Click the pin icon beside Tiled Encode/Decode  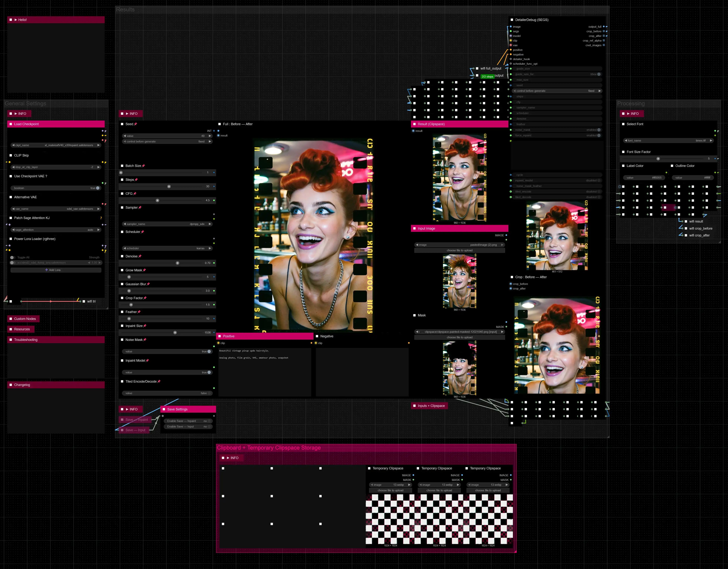(x=159, y=381)
